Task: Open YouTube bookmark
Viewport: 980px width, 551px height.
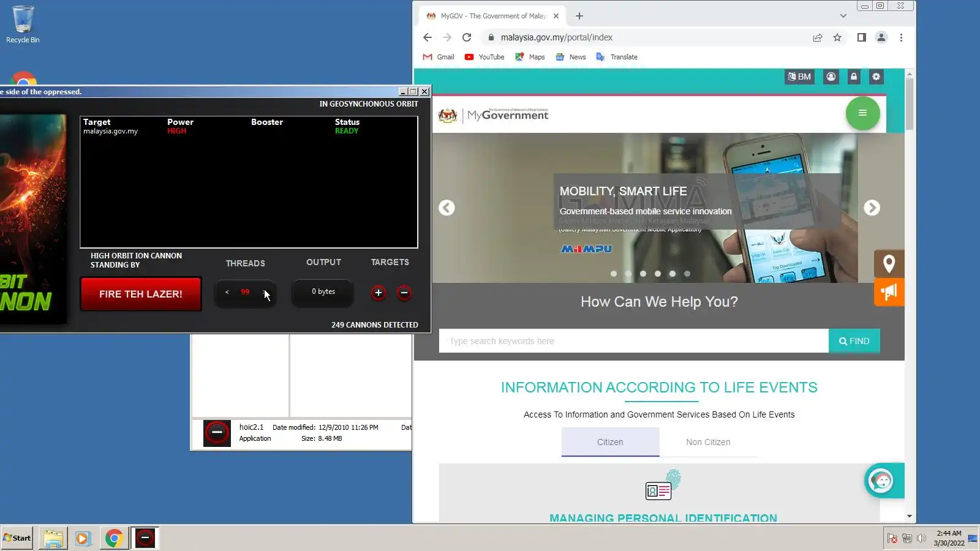Action: pyautogui.click(x=484, y=57)
